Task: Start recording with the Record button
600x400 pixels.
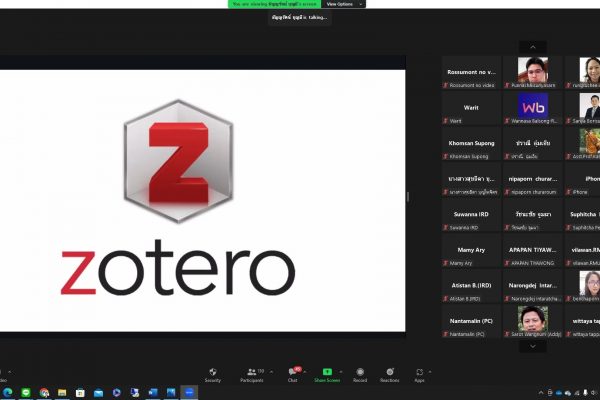Action: point(360,375)
